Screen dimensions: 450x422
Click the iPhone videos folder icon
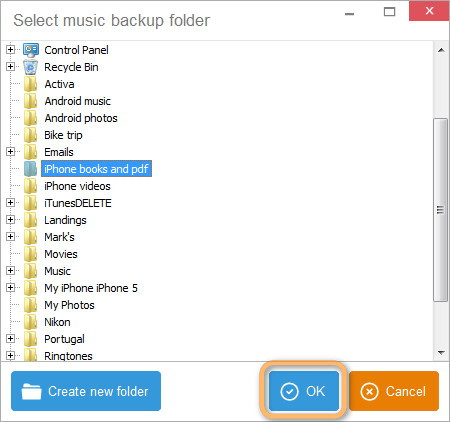point(31,186)
